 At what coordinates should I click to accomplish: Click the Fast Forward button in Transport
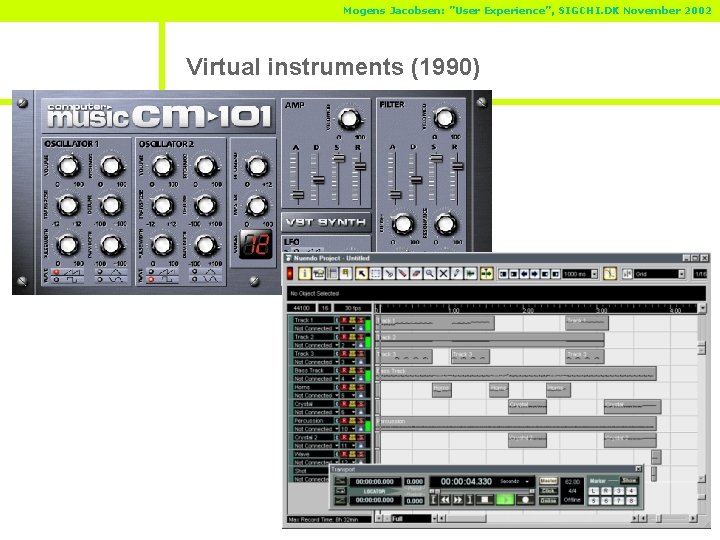pos(458,500)
